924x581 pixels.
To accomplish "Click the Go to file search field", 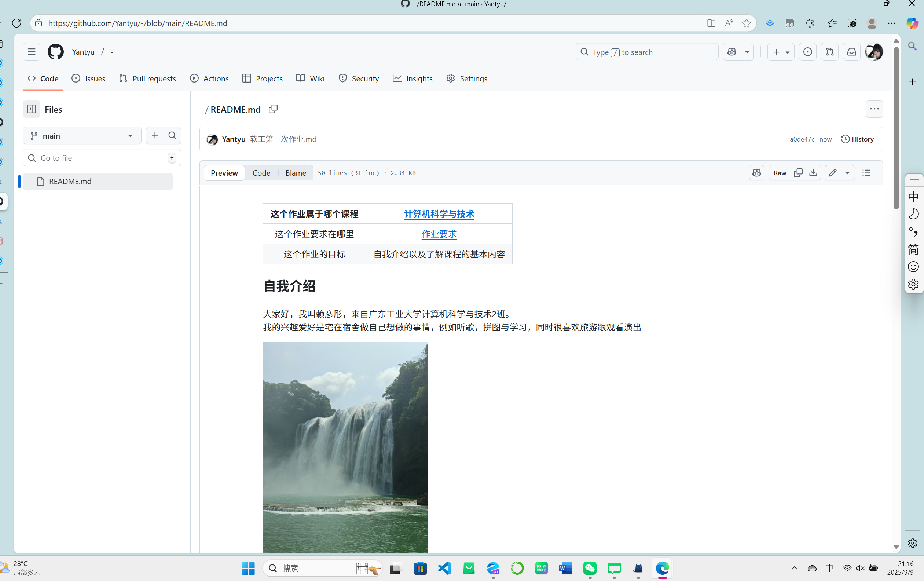I will [x=101, y=157].
